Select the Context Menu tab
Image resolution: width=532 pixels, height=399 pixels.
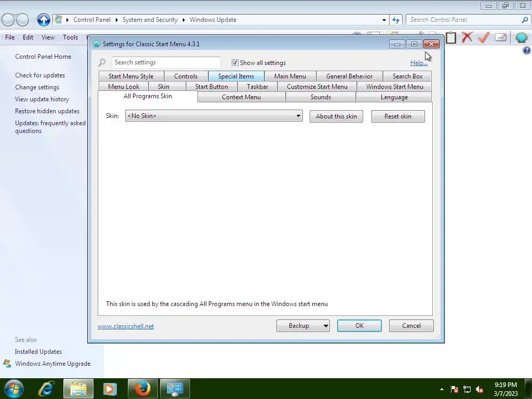[241, 97]
